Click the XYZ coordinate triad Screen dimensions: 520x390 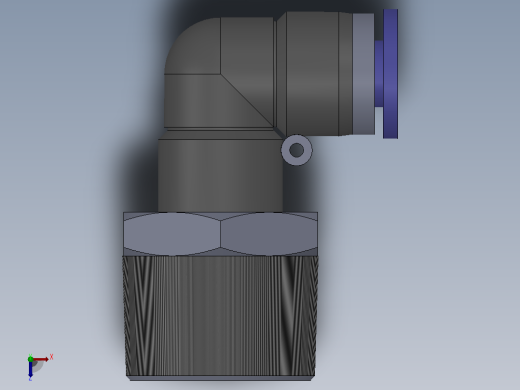pyautogui.click(x=39, y=367)
